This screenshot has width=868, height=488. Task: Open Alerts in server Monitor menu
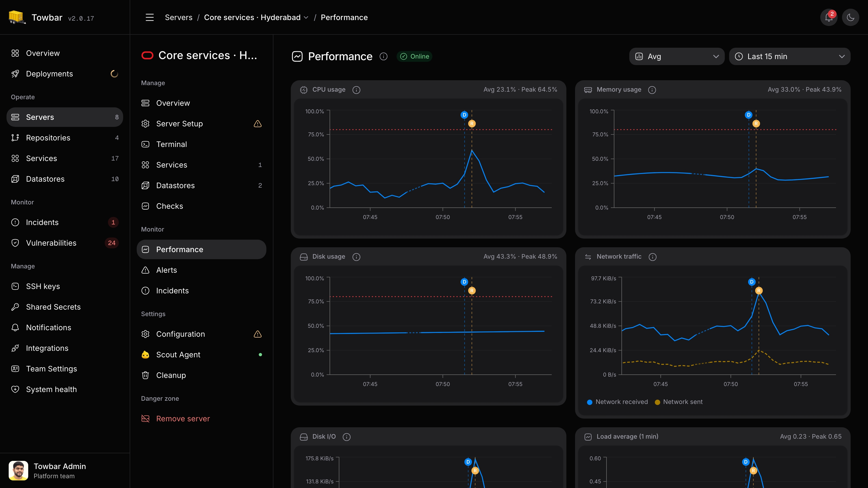click(202, 270)
